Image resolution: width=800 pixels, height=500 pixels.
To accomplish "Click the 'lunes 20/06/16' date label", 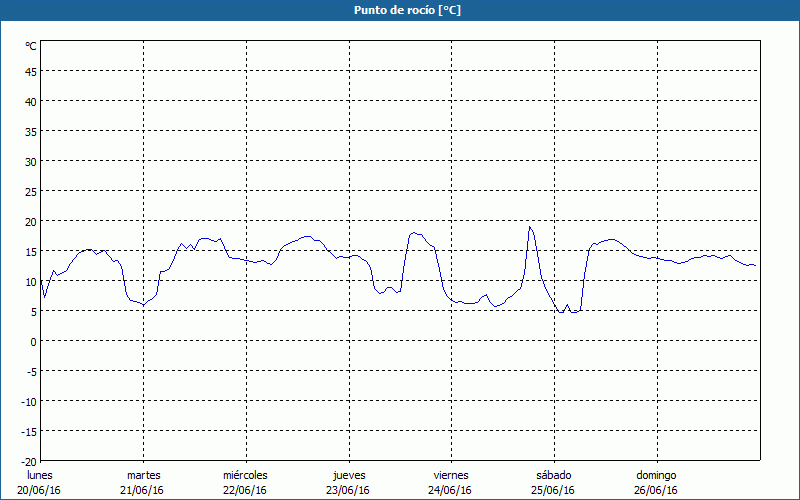I will [39, 483].
